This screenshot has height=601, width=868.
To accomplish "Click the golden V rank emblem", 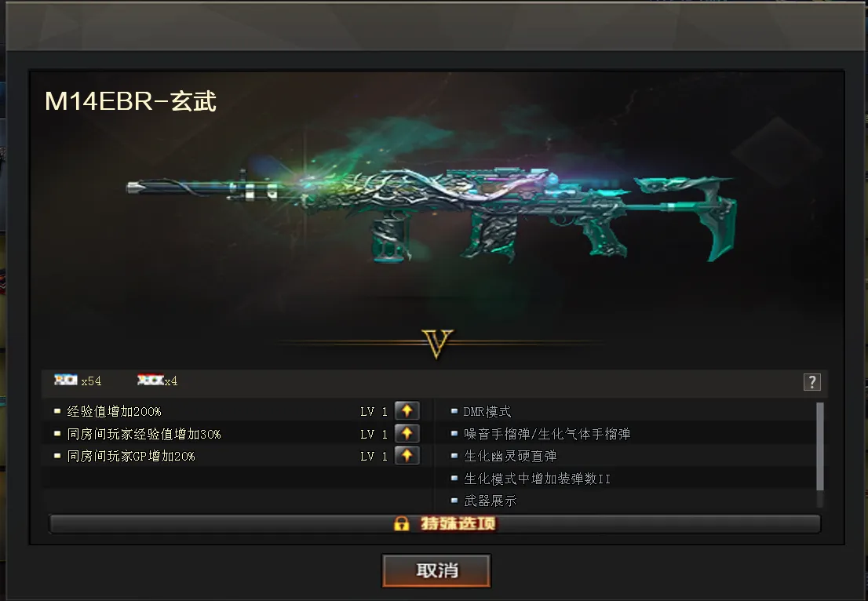I will 437,344.
